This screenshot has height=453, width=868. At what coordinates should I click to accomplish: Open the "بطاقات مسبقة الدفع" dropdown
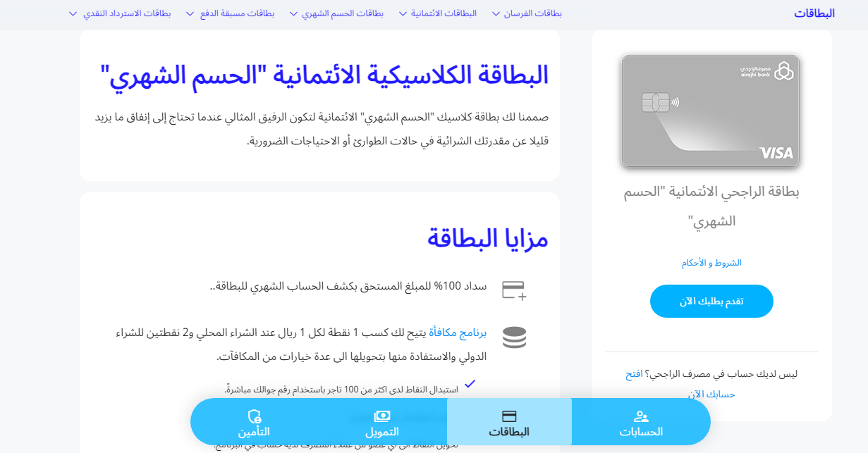coord(231,13)
